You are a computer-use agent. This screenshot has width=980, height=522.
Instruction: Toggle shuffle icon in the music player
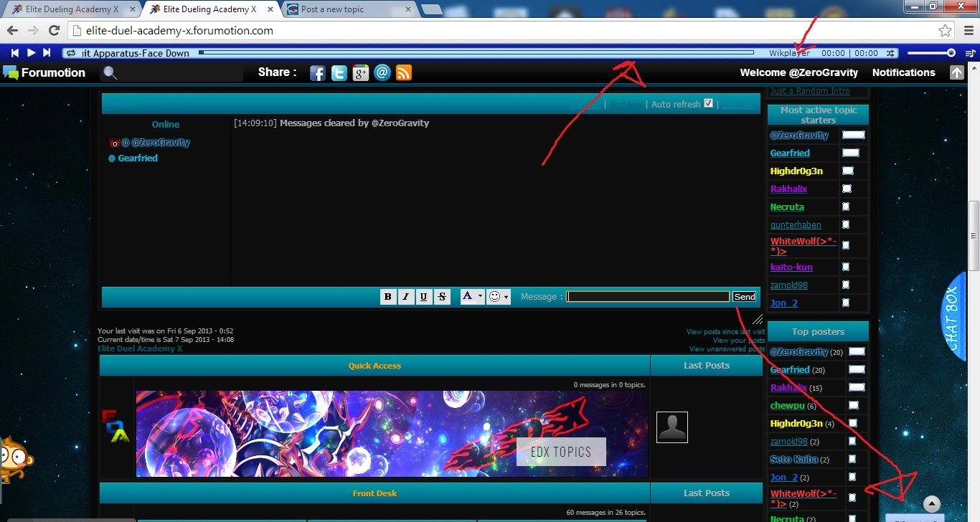[890, 53]
